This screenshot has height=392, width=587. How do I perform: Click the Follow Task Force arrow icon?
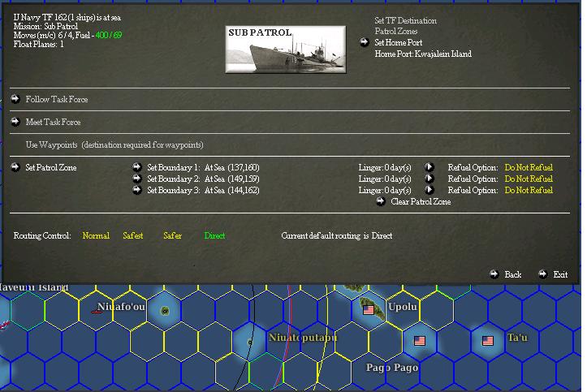[15, 99]
